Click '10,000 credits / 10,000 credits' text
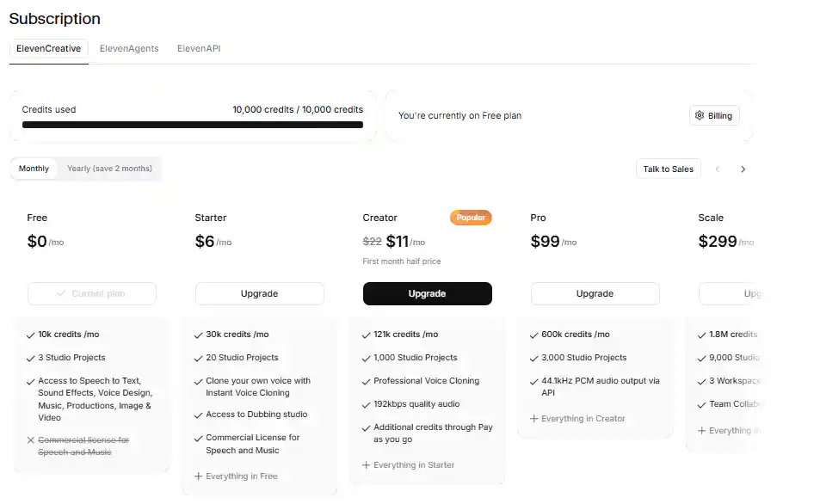814x504 pixels. click(x=298, y=109)
